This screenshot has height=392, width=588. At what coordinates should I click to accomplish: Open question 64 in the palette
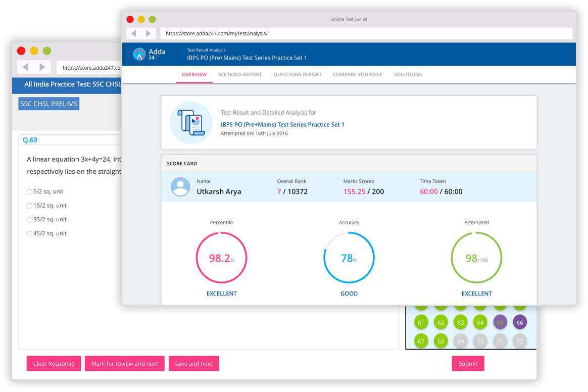click(x=480, y=322)
